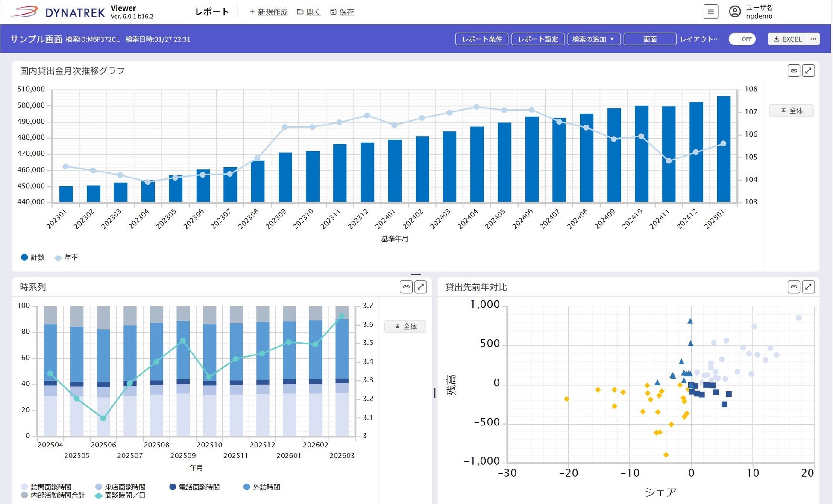Click the 外訪時間 legend color marker

coord(246,487)
